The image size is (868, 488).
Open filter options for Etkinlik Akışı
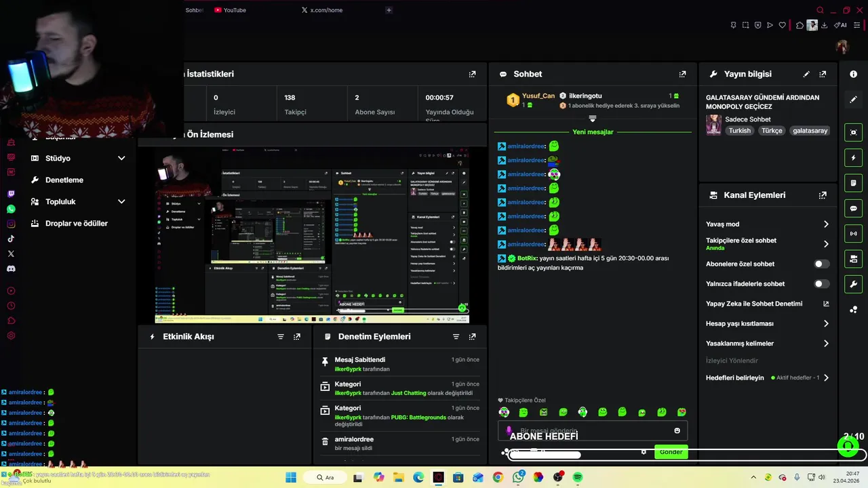pos(281,336)
